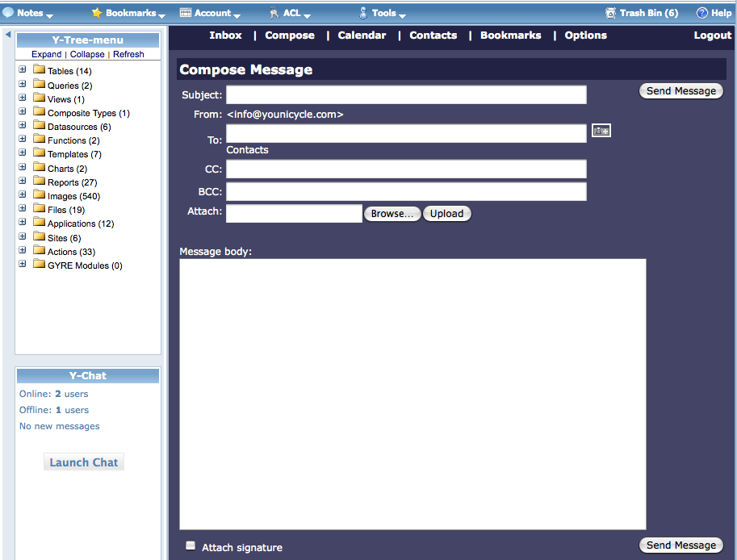
Task: Click the Browse button for attachments
Action: 392,214
